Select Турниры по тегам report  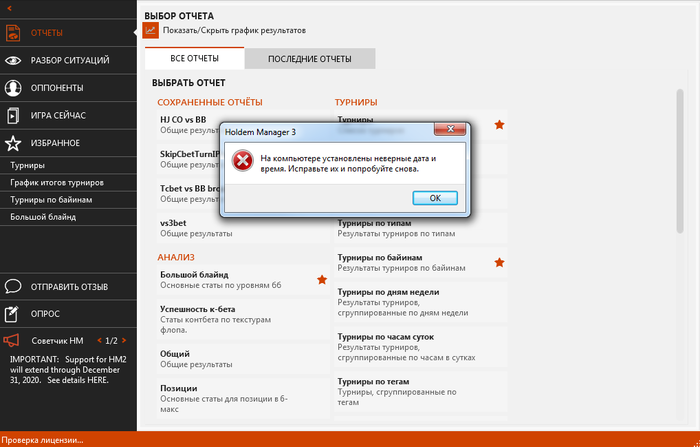click(x=421, y=392)
